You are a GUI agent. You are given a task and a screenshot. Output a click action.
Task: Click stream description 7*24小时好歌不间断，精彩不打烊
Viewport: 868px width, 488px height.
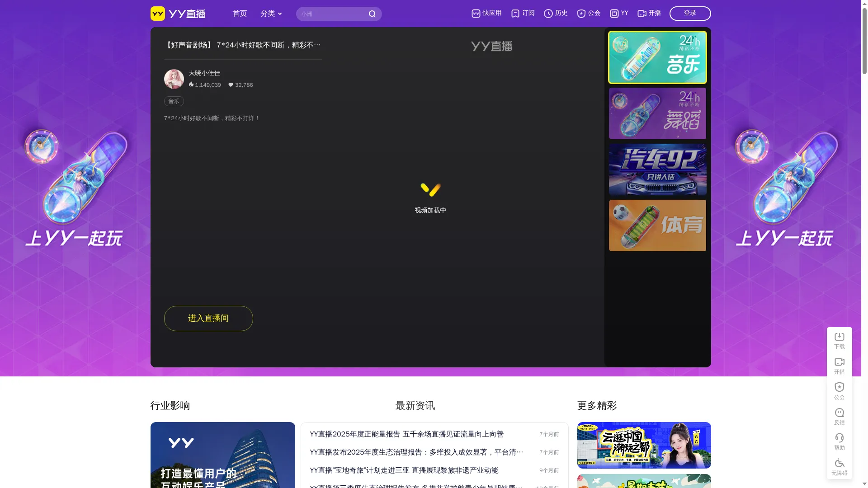click(212, 118)
